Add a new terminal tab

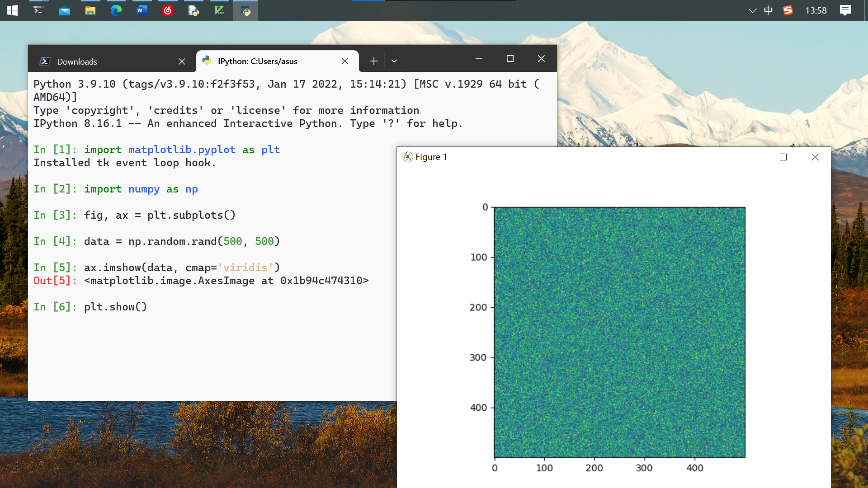pos(373,61)
